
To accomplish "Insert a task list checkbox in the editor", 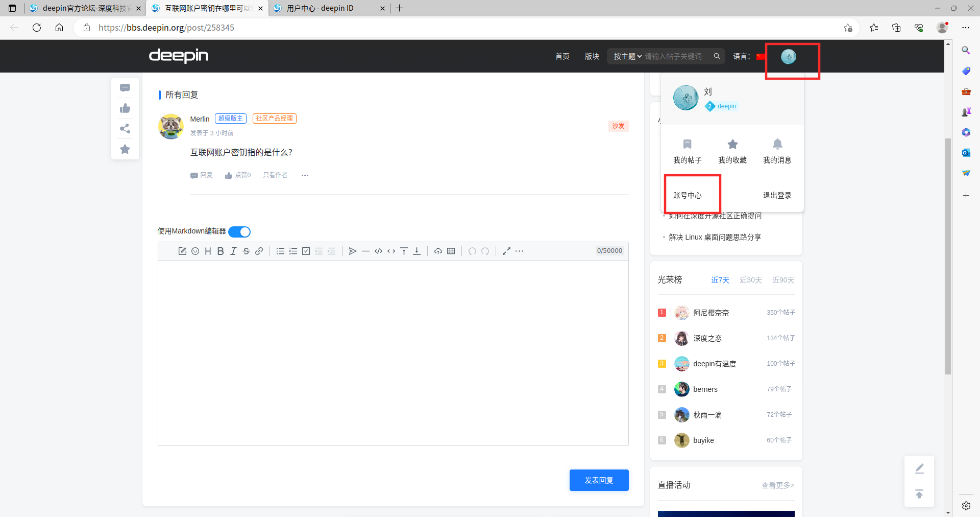I will 306,251.
